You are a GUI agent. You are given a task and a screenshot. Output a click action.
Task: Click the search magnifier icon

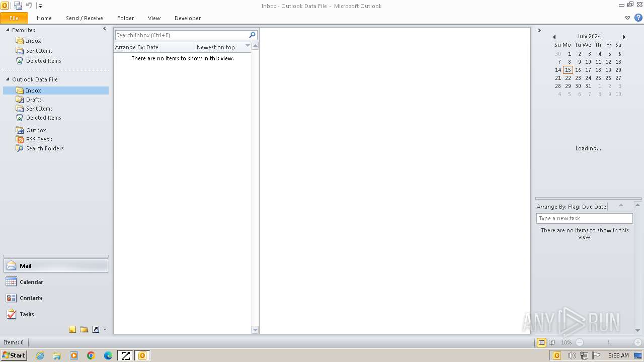(x=253, y=35)
